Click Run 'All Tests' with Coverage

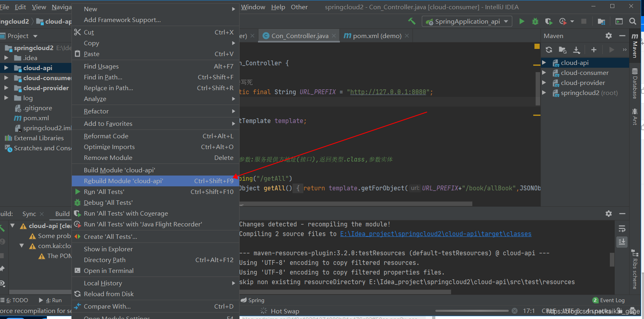[x=155, y=213]
